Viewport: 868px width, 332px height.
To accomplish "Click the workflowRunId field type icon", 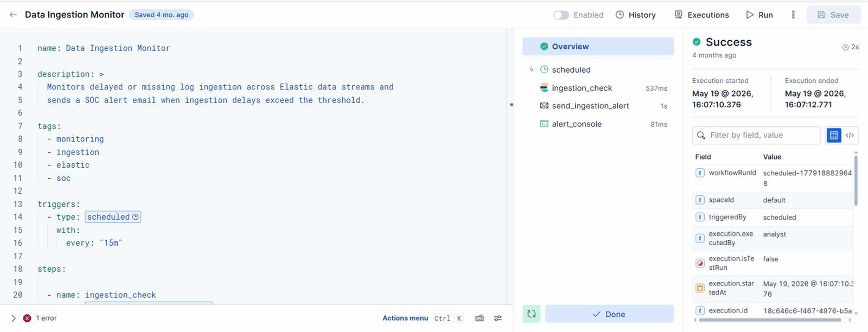I will click(x=700, y=173).
